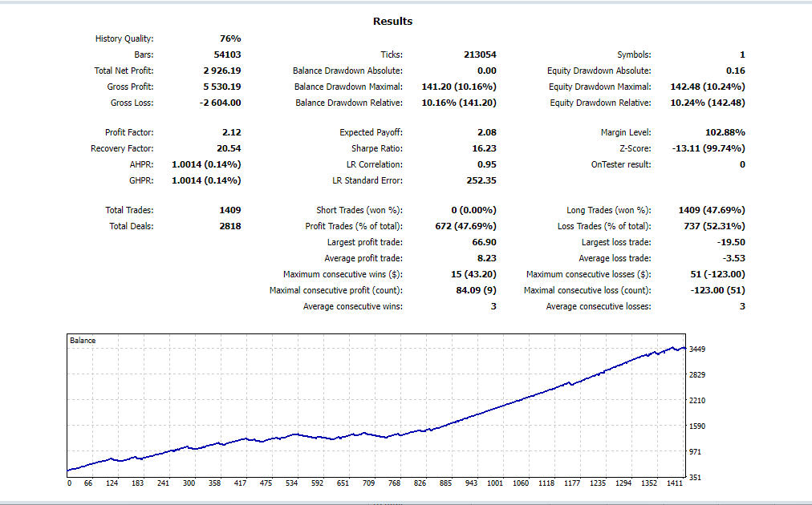The height and width of the screenshot is (505, 812).
Task: Click Maximum consecutive wins value 15 (43.20)
Action: coord(474,274)
